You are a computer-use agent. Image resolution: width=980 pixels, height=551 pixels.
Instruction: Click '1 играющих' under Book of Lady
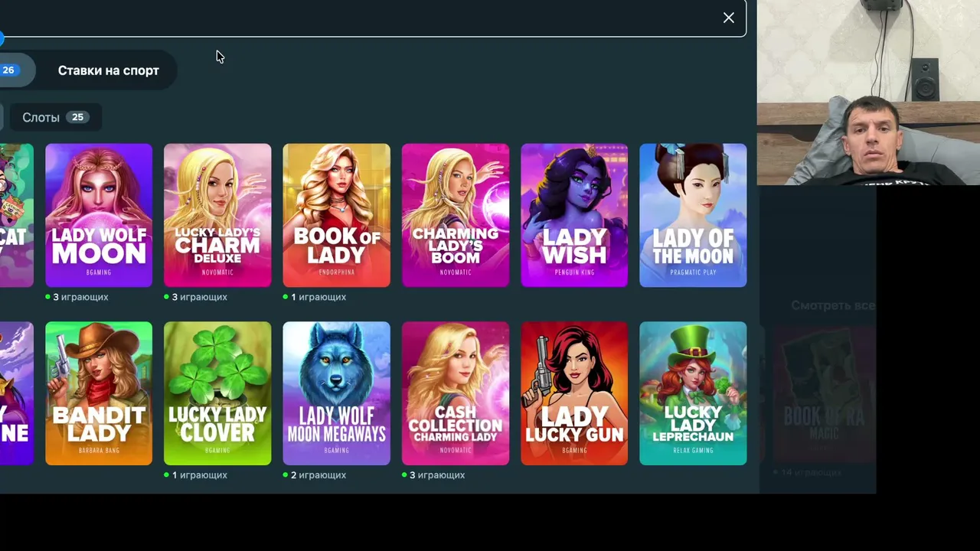[315, 297]
